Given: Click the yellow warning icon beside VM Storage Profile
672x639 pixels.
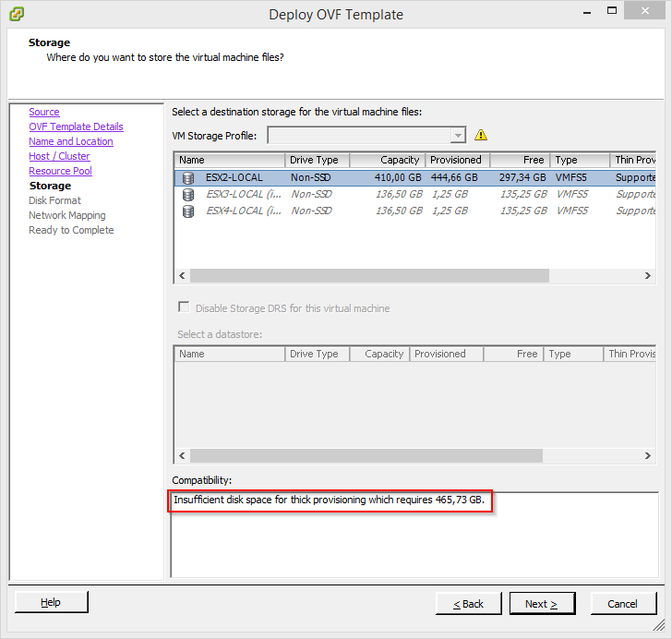Looking at the screenshot, I should pyautogui.click(x=481, y=135).
